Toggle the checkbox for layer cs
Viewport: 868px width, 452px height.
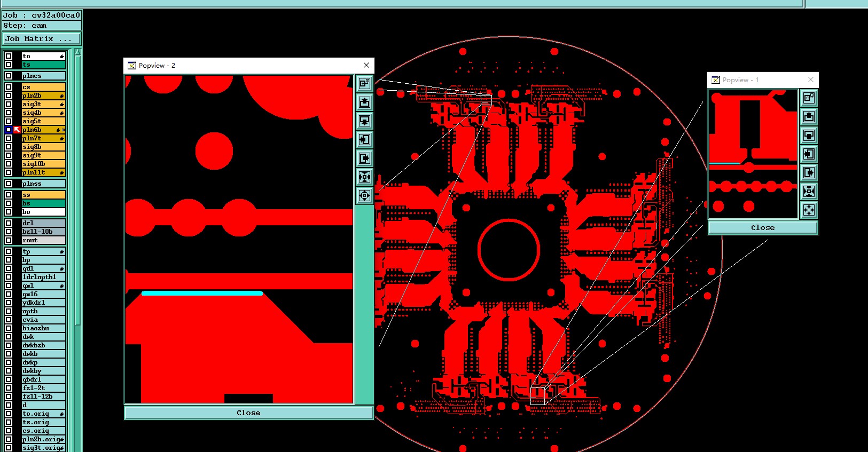coord(9,87)
